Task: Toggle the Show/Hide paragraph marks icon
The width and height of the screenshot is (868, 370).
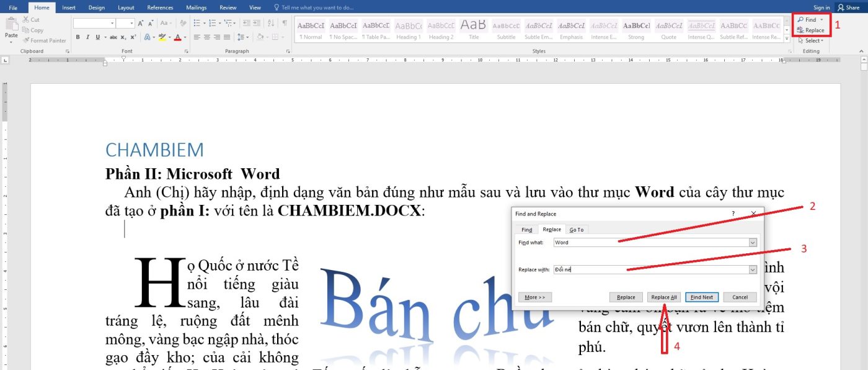Action: pyautogui.click(x=285, y=23)
